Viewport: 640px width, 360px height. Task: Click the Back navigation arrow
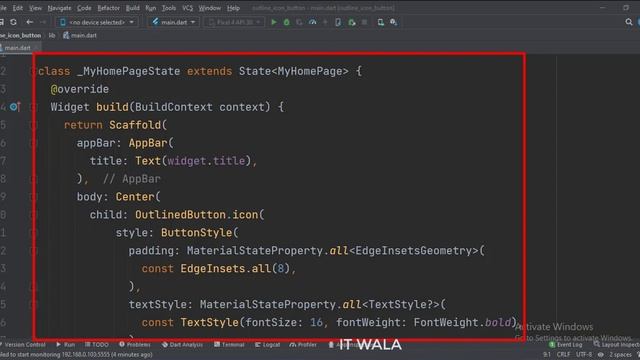[29, 22]
